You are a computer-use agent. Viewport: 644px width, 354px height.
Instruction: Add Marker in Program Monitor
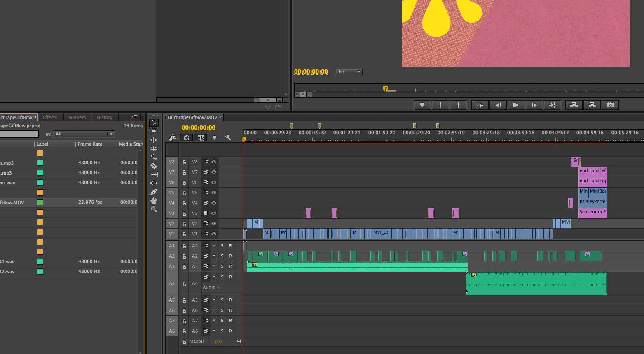coord(422,105)
